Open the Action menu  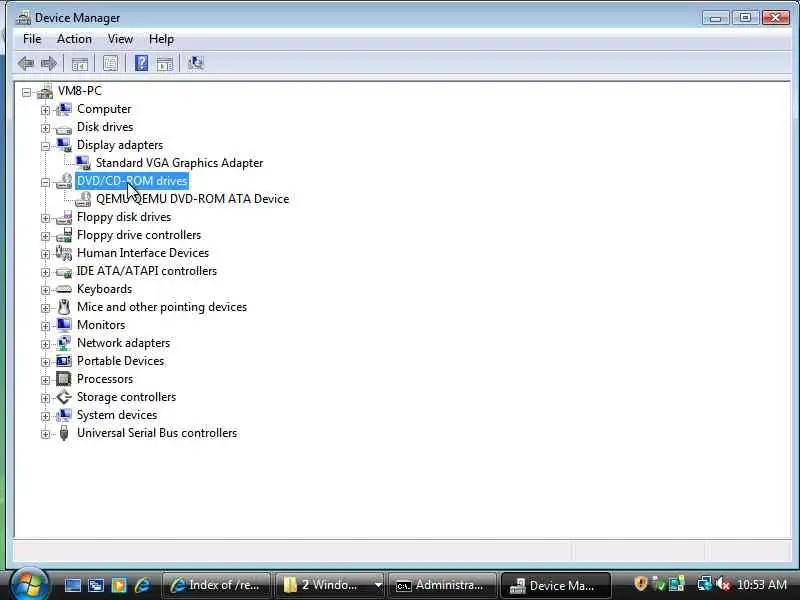pos(74,39)
